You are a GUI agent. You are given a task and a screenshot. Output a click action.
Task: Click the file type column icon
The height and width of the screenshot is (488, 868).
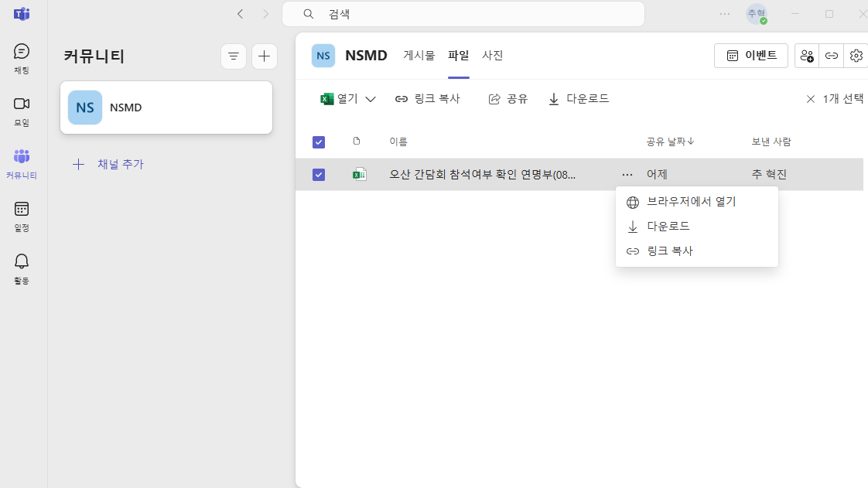(357, 141)
